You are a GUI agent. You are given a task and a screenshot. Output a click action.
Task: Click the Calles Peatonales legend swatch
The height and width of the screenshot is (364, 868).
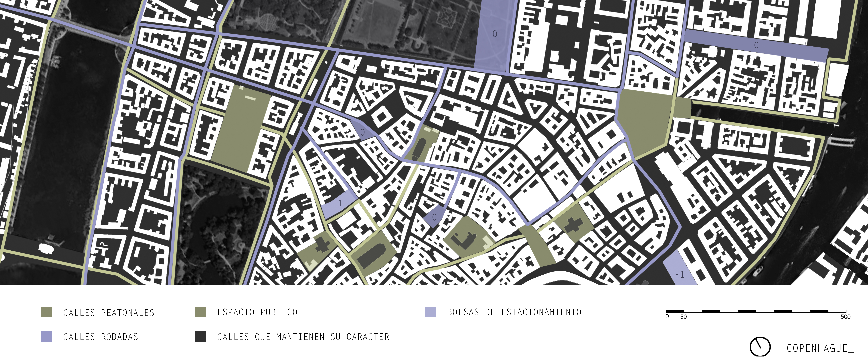(46, 312)
